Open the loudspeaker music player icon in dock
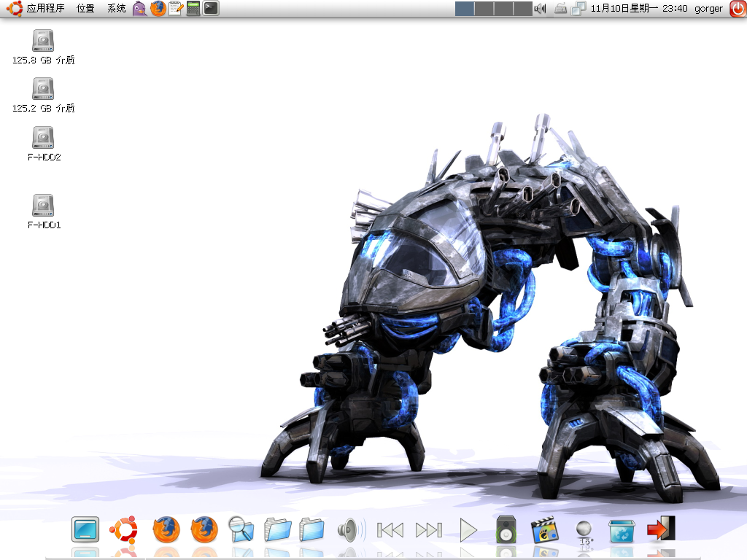747x560 pixels. point(506,529)
